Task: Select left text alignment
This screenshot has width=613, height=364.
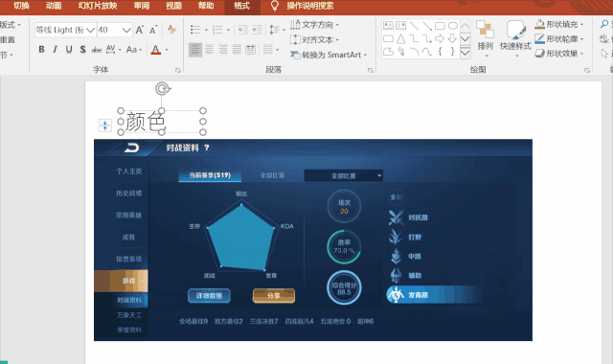Action: pos(195,50)
